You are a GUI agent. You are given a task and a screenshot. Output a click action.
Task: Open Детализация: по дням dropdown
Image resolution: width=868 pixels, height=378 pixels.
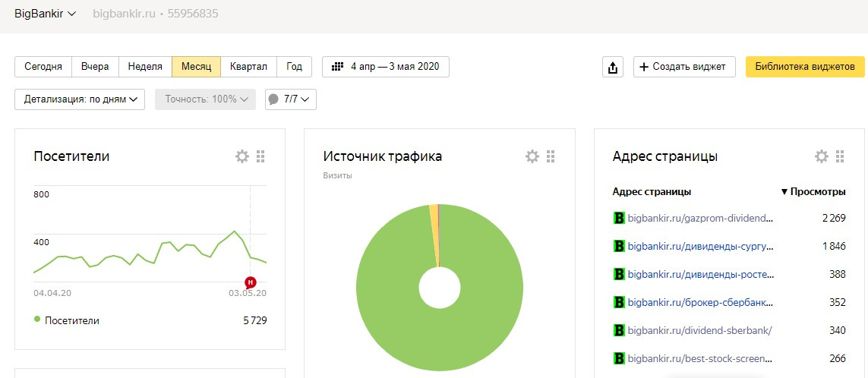(80, 99)
